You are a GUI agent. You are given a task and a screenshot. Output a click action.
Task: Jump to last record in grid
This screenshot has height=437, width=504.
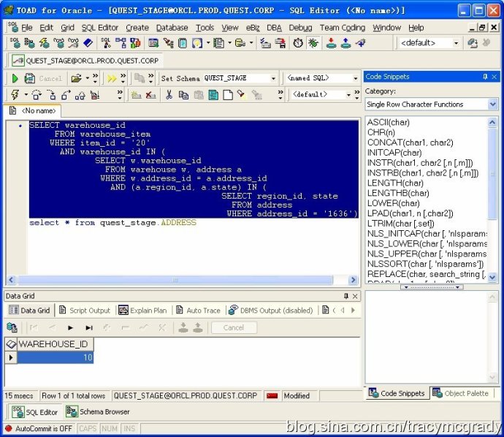(x=89, y=327)
